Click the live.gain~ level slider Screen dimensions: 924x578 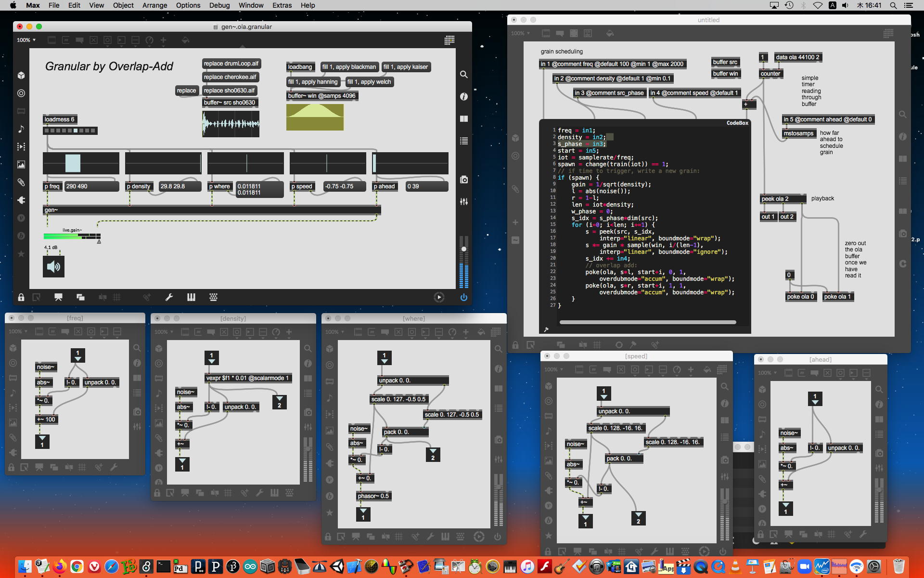72,236
